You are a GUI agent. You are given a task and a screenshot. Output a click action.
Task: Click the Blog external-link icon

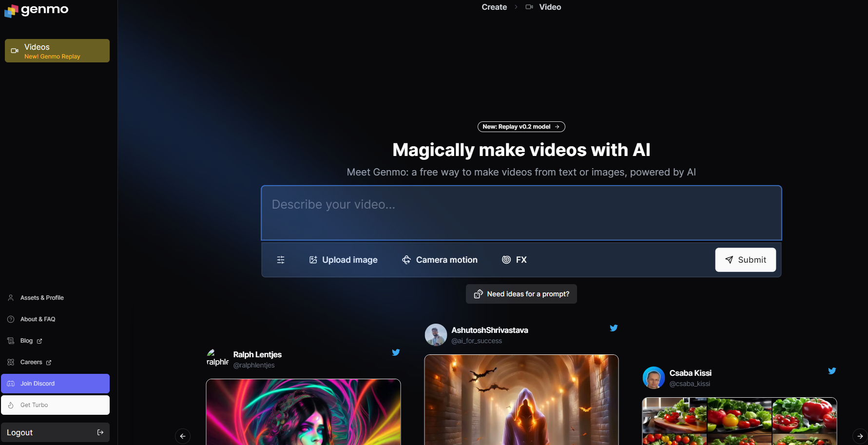point(39,341)
